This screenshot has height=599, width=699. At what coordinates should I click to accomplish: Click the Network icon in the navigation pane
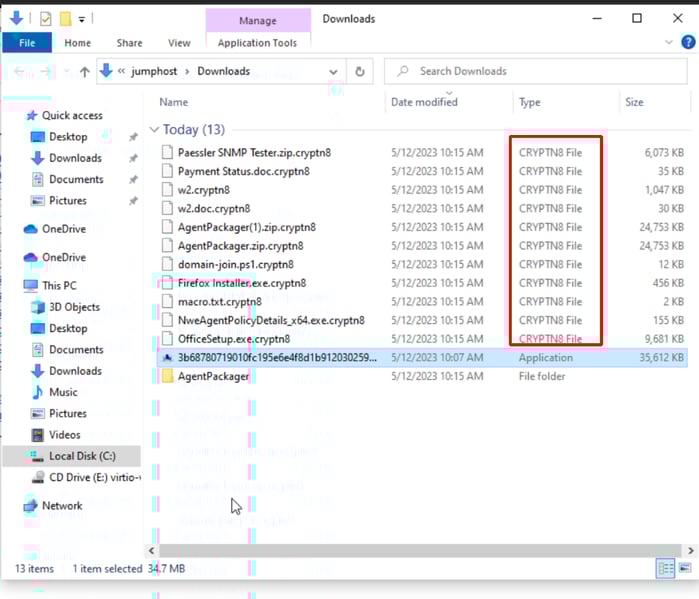[x=30, y=506]
